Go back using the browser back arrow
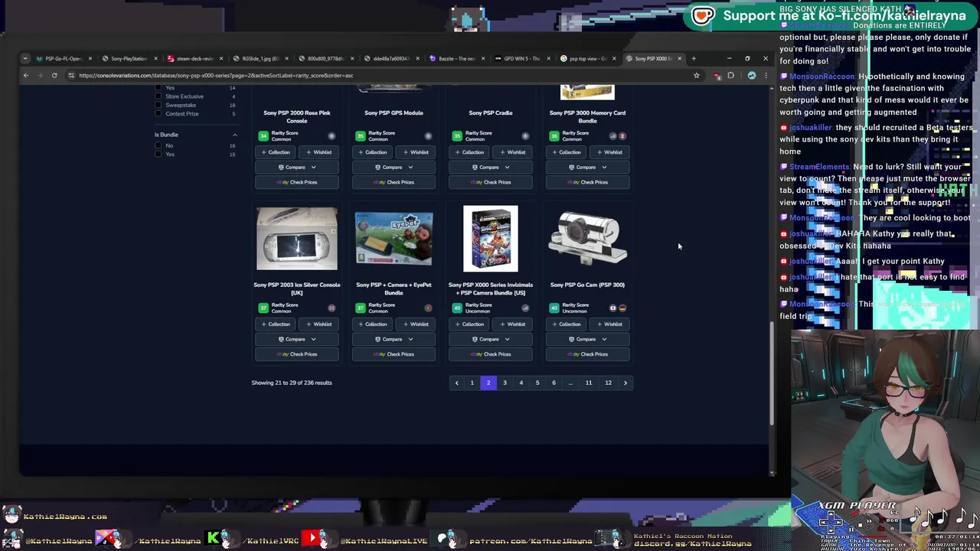 [25, 75]
